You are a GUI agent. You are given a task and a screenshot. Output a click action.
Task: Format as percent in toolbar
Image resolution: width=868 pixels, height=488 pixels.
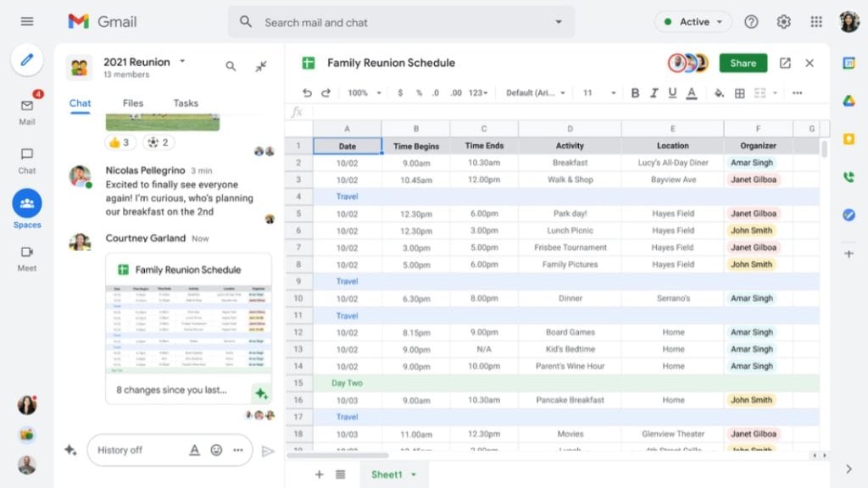[419, 93]
